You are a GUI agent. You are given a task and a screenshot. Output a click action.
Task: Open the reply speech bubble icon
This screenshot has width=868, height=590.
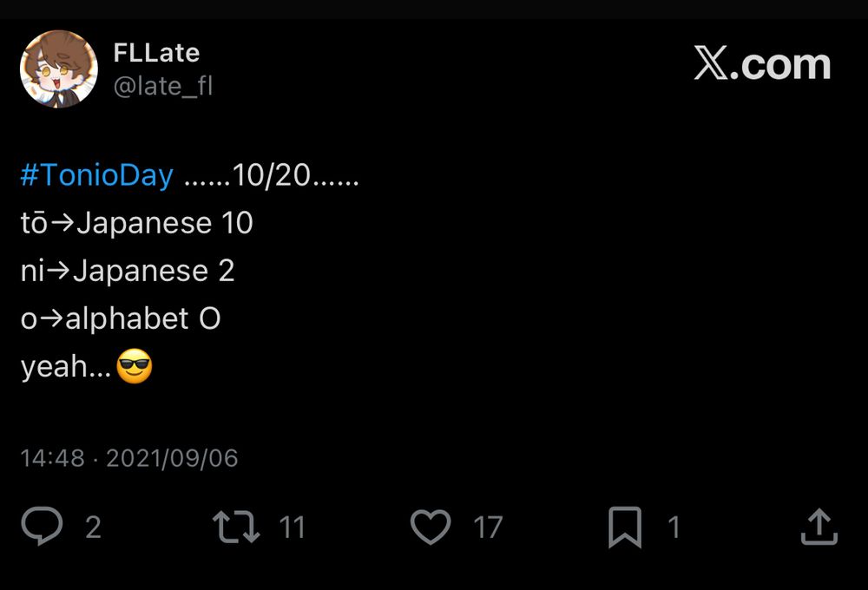point(42,526)
